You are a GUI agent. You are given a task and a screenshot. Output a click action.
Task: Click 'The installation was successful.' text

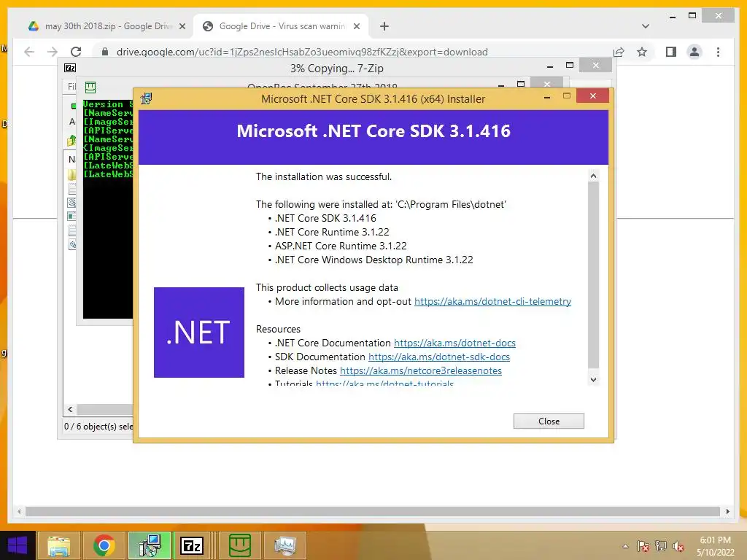pos(323,176)
